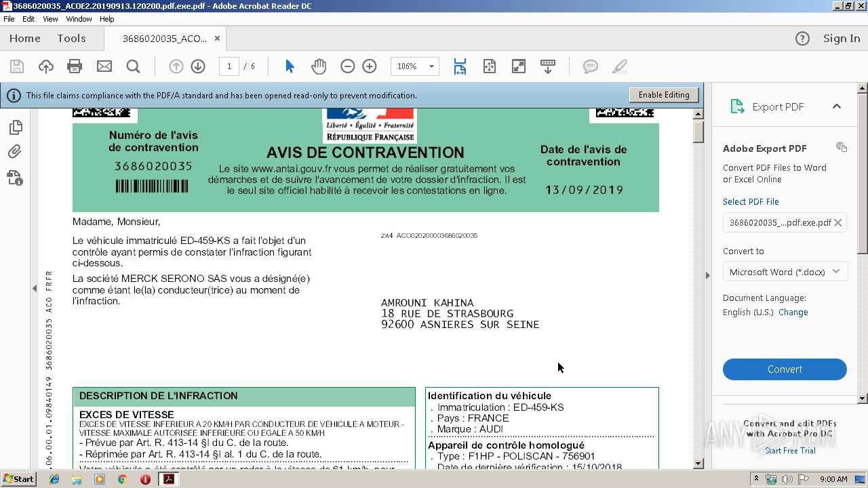The width and height of the screenshot is (868, 488).
Task: Click the Export PDF tool icon
Action: tap(737, 106)
